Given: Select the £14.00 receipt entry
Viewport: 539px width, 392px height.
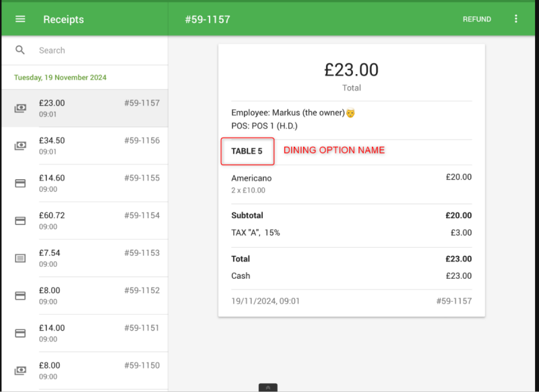Looking at the screenshot, I should pos(94,333).
